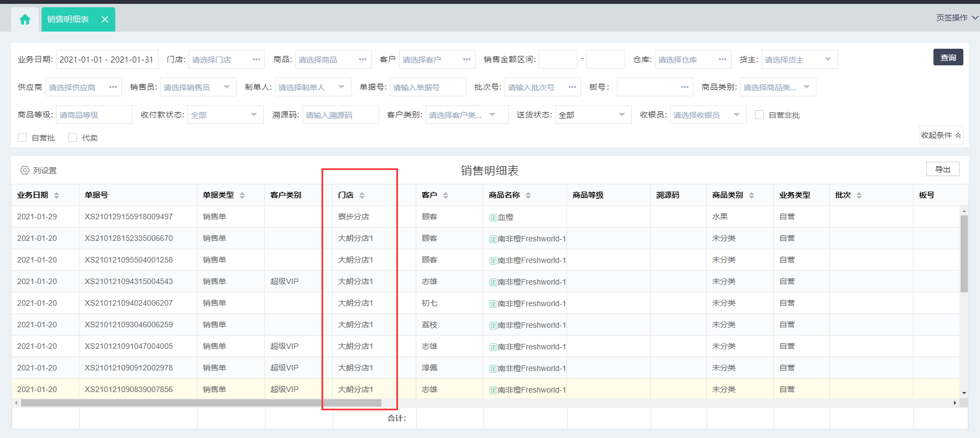Select order XS210121094315004543
The image size is (980, 438).
pos(129,281)
